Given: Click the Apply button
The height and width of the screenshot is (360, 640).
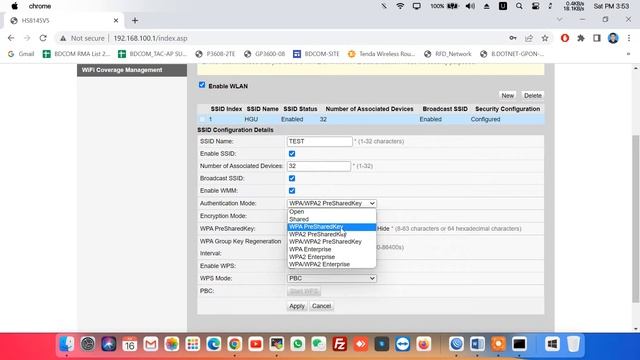Looking at the screenshot, I should [x=297, y=306].
